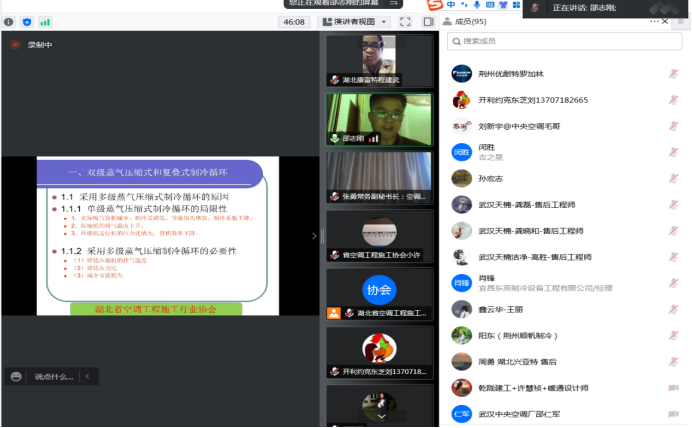This screenshot has width=692, height=428.
Task: Click the blue security shield icon
Action: tap(27, 22)
